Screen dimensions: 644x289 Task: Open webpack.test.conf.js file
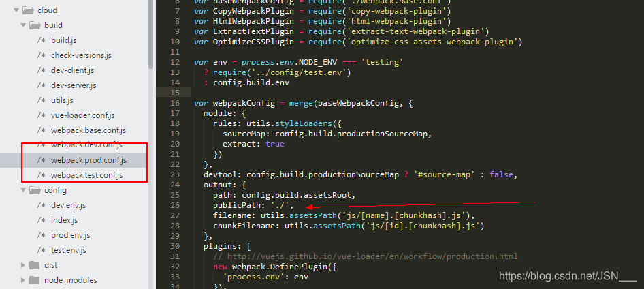[x=86, y=176]
